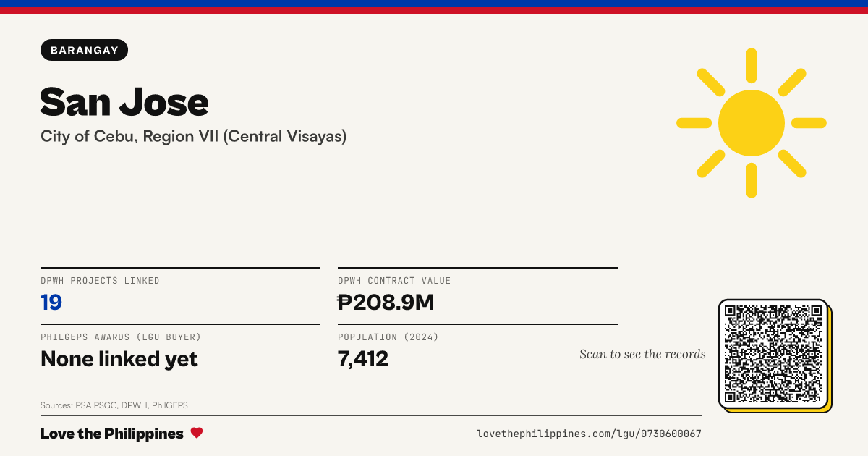This screenshot has height=456, width=868.
Task: Click the POPULATION (2024) label
Action: (x=388, y=337)
